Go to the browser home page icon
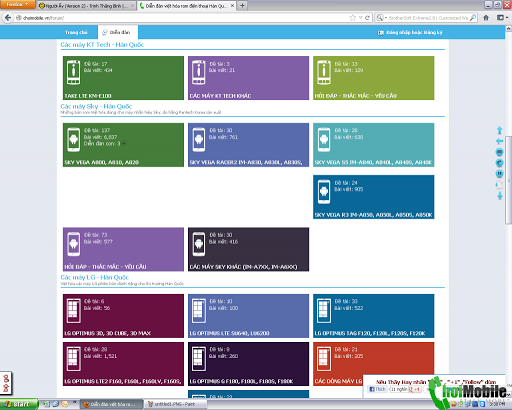Viewport: 512px width, 410px height. [486, 18]
